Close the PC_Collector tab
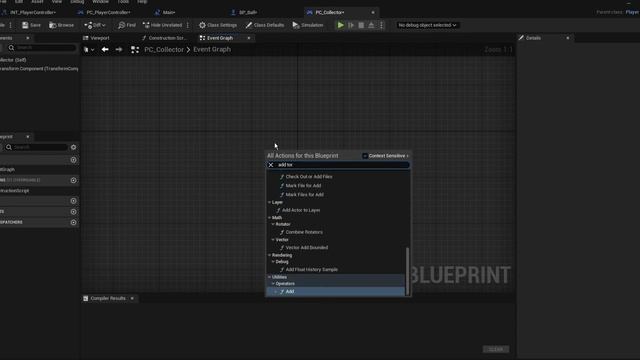 point(373,12)
